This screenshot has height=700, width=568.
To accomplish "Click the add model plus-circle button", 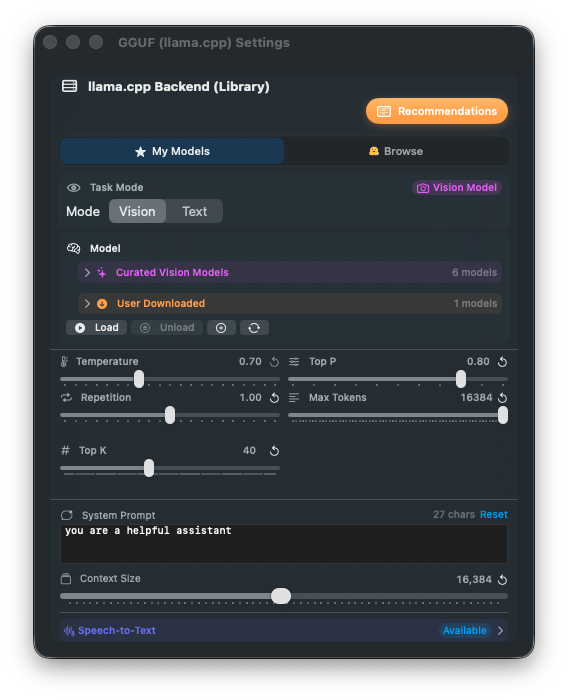I will click(221, 328).
